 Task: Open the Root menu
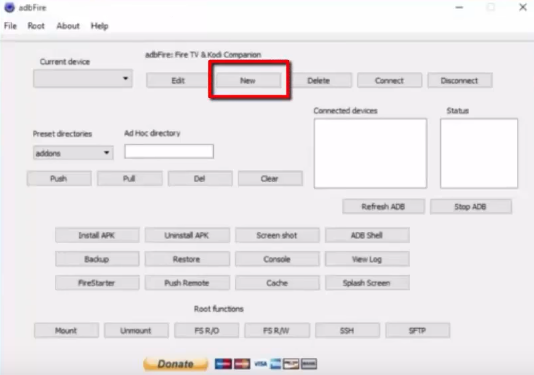pyautogui.click(x=36, y=26)
